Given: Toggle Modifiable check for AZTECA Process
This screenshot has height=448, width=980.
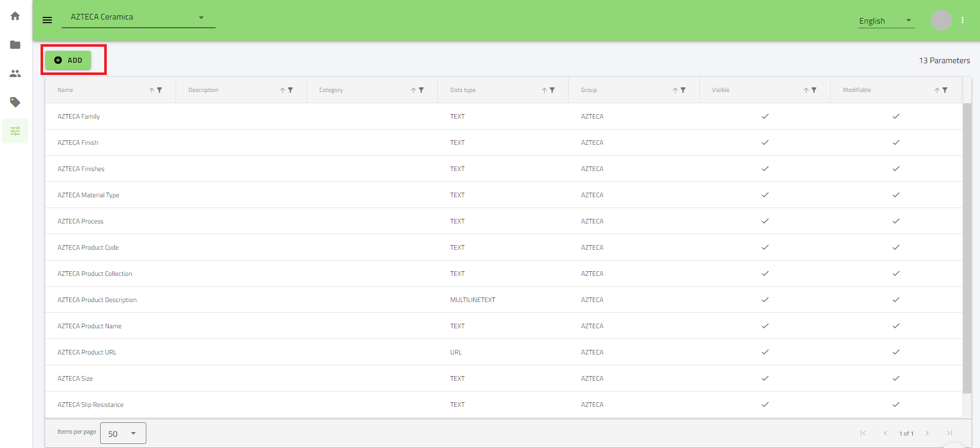Looking at the screenshot, I should pos(896,221).
